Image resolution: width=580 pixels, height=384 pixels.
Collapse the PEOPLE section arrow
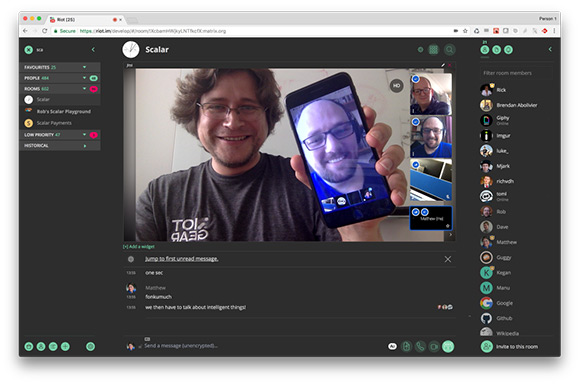84,78
